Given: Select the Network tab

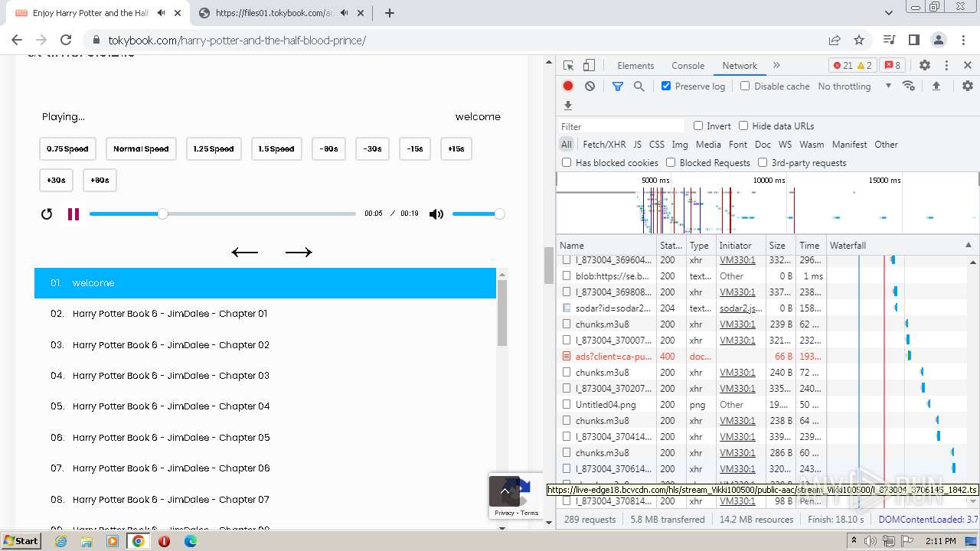Looking at the screenshot, I should coord(740,66).
